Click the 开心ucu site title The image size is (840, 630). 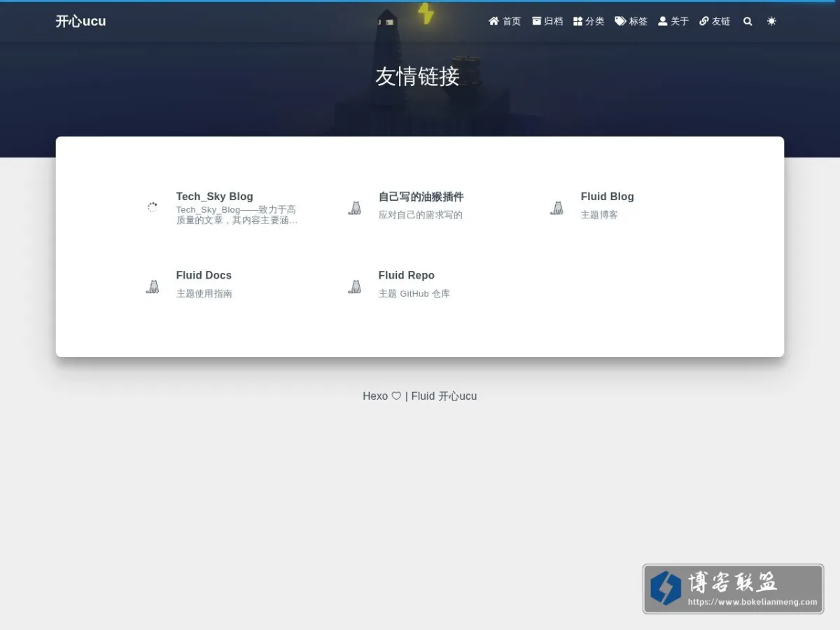click(81, 21)
